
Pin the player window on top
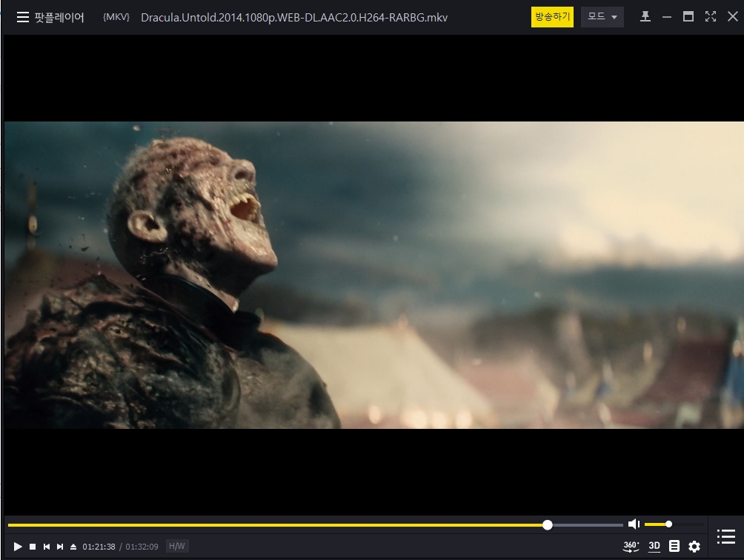[x=645, y=17]
